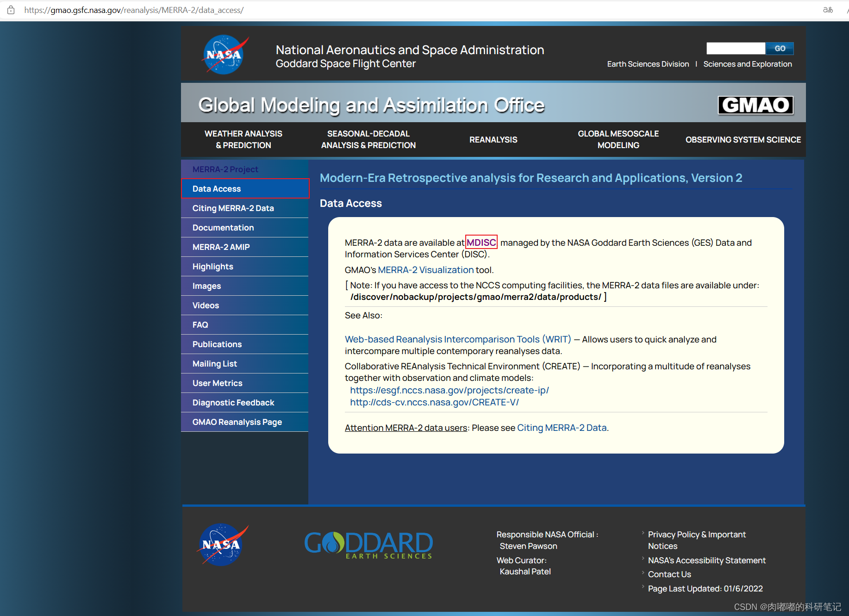This screenshot has height=616, width=849.
Task: Click Attention MERRA-2 data users text
Action: (406, 428)
